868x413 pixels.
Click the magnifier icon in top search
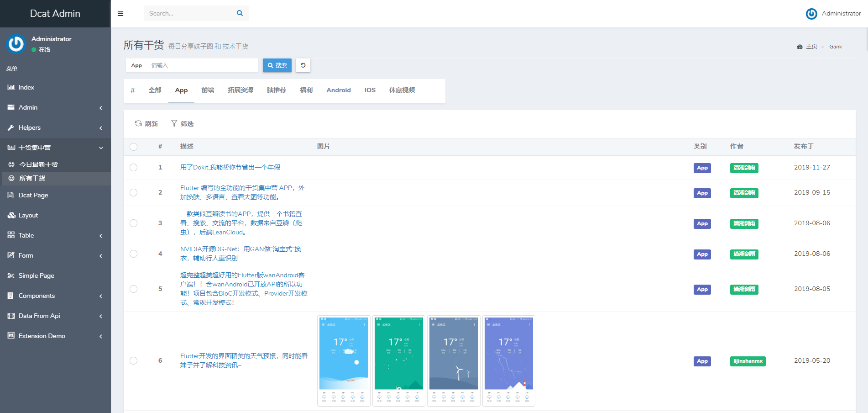(240, 13)
